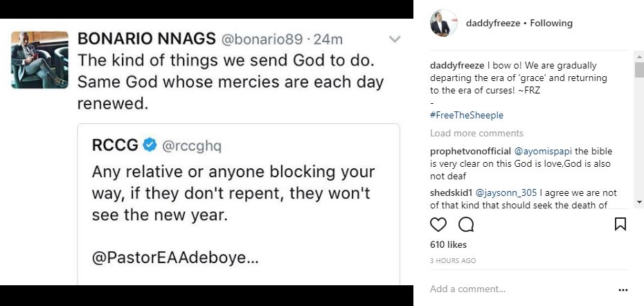Click Bonario Nnags tweet avatar

click(x=39, y=59)
